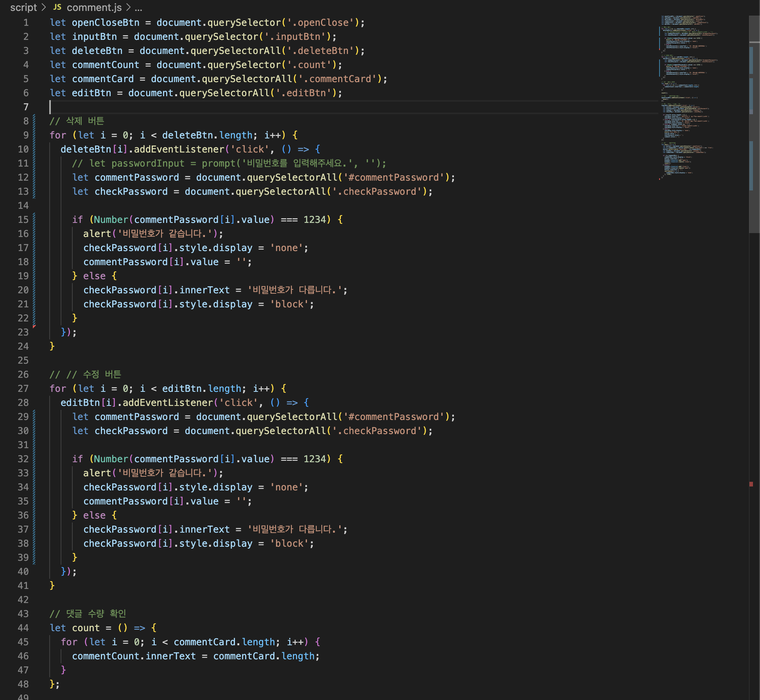Expand the breadcrumb ellipsis symbol list

click(138, 7)
